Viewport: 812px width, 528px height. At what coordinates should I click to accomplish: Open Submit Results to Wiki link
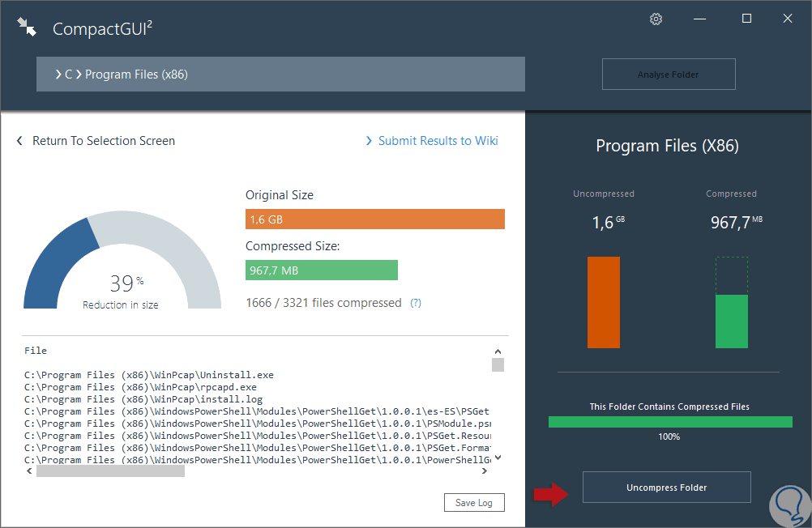point(438,141)
